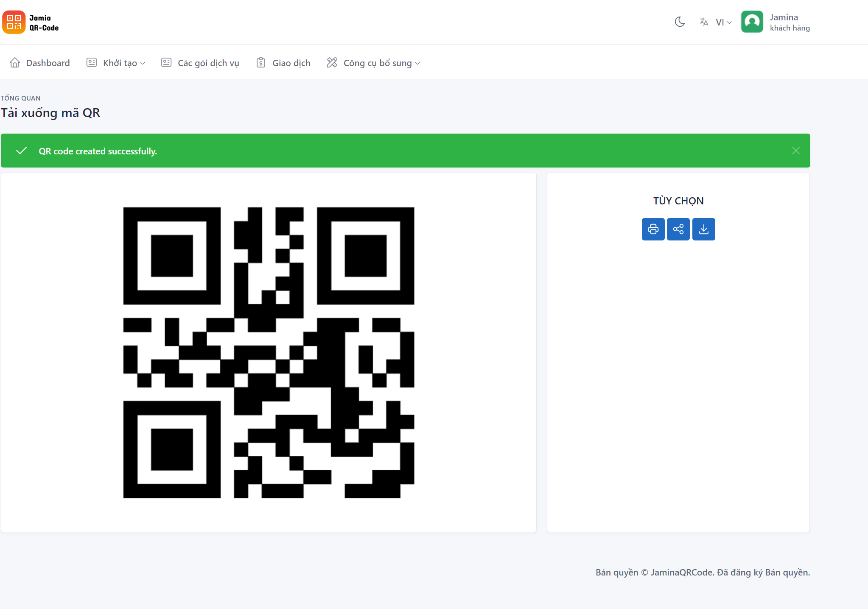This screenshot has width=868, height=609.
Task: Toggle dark mode with the moon icon
Action: coord(680,22)
